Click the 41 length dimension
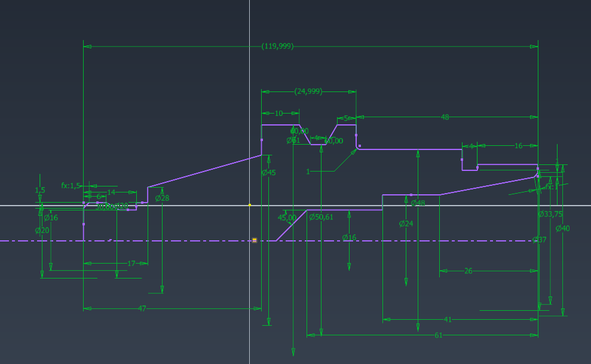Viewport: 591px width, 364px height. (448, 320)
